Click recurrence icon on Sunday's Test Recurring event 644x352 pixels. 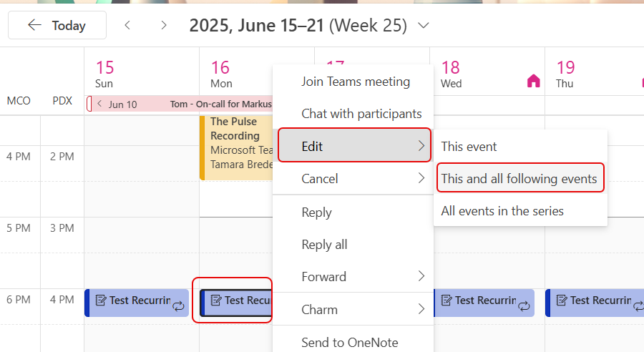pos(179,305)
